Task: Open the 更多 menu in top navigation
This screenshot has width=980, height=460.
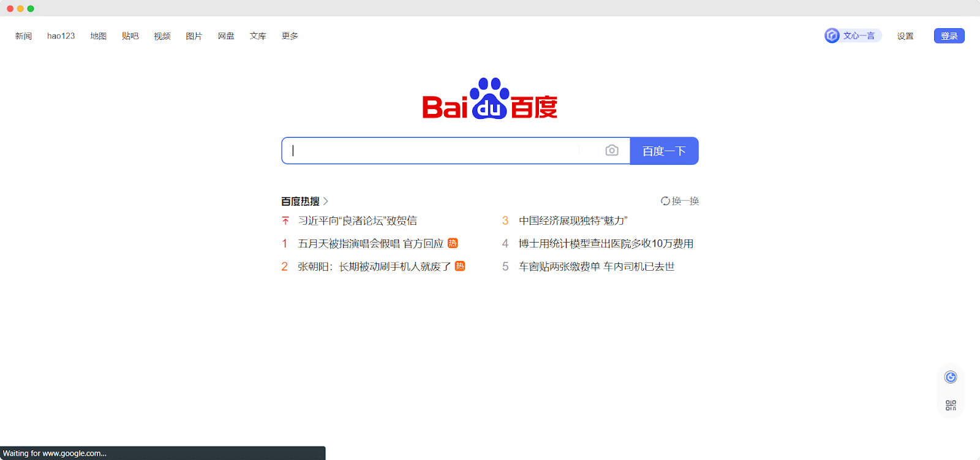Action: click(x=290, y=36)
